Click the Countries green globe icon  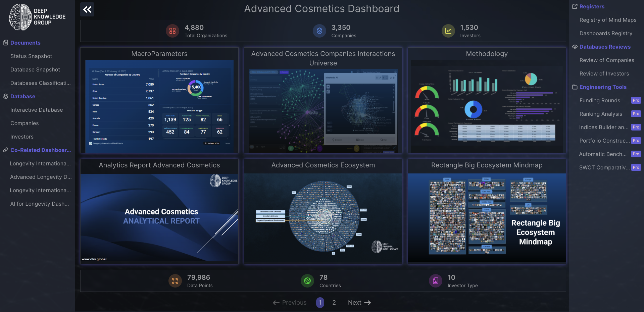point(307,281)
